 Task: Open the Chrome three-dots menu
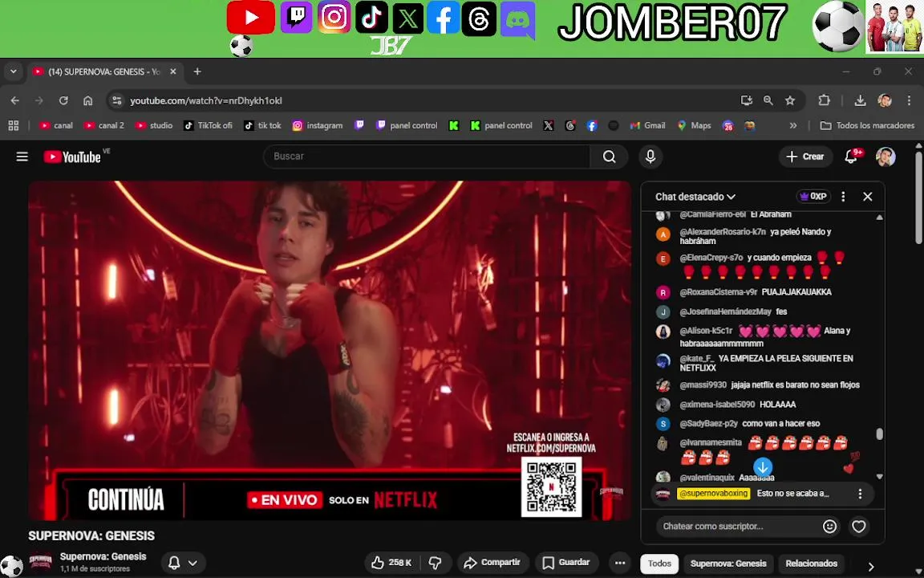click(910, 101)
